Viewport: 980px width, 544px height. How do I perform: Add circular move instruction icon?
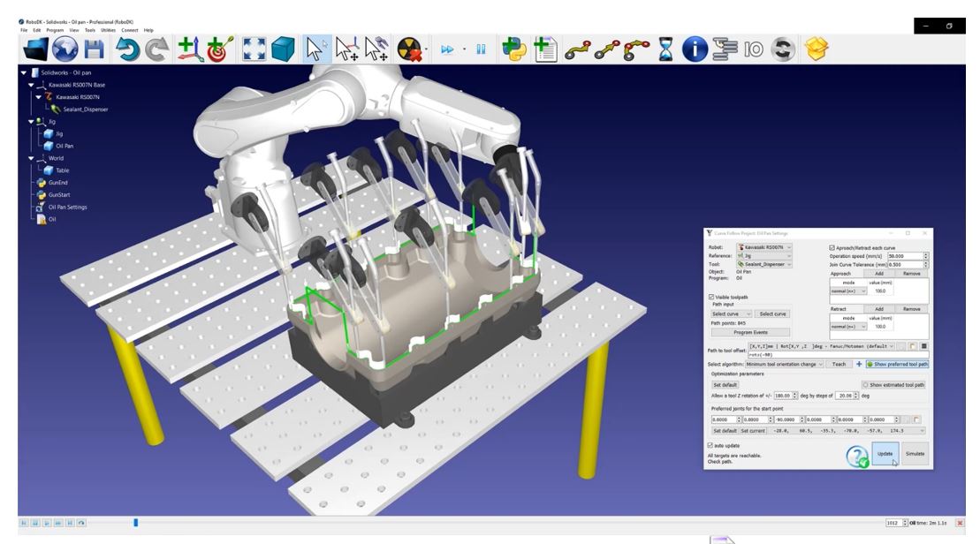[x=635, y=50]
